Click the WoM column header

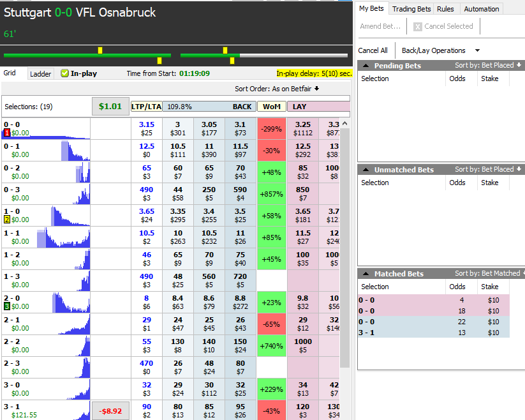coord(272,107)
